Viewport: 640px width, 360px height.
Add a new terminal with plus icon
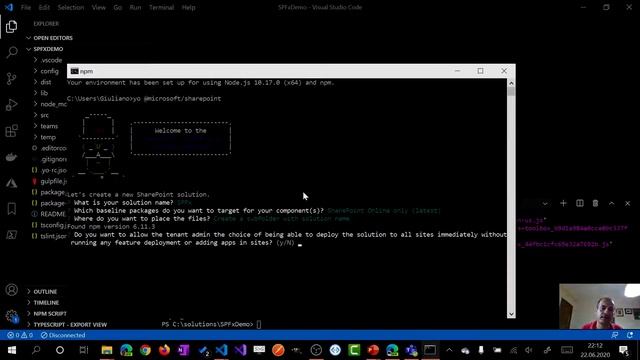click(563, 203)
